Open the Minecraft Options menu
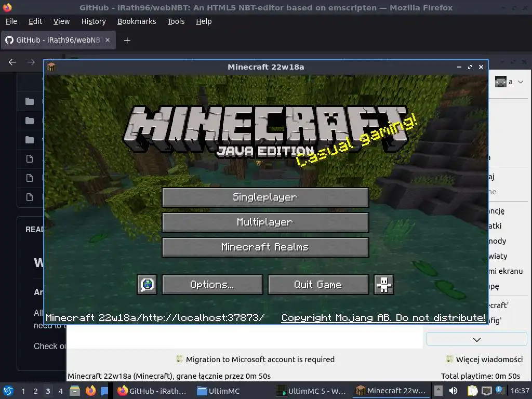 click(212, 284)
